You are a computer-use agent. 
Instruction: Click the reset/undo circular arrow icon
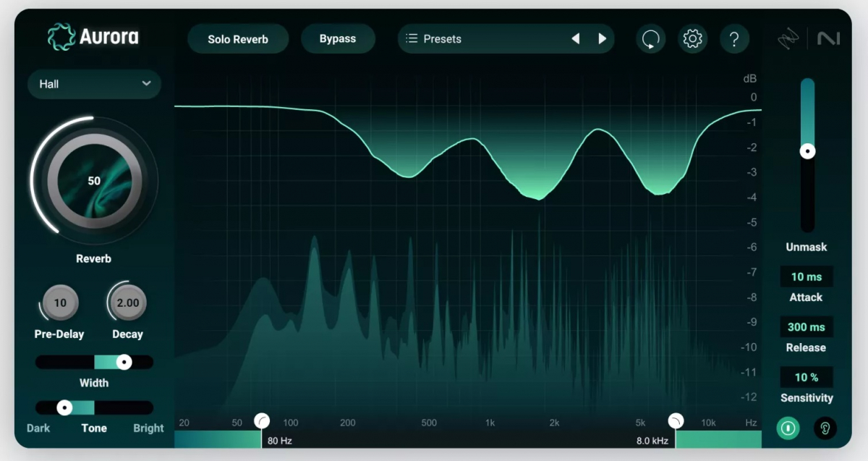click(651, 39)
